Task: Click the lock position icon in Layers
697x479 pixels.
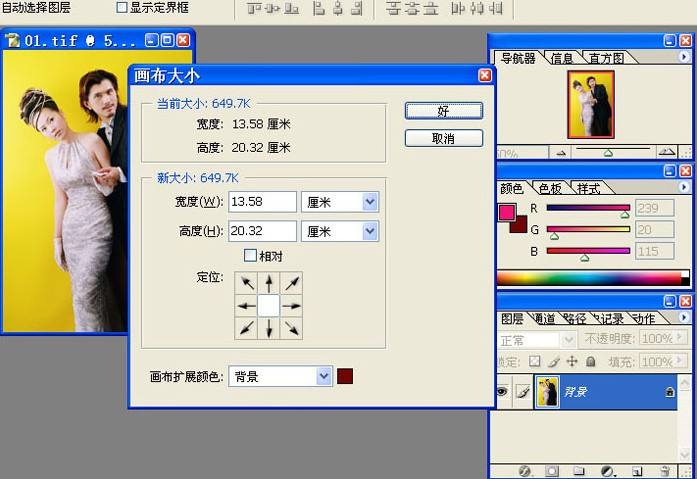Action: pos(572,362)
